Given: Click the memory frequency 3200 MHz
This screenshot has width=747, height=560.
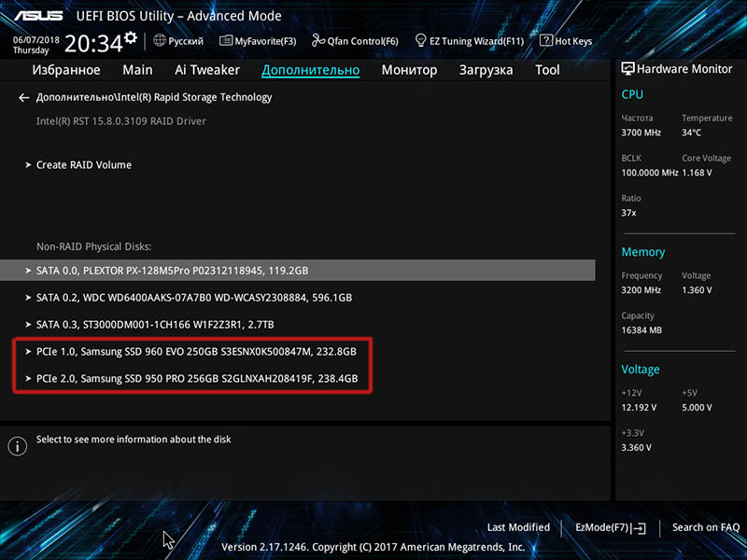Looking at the screenshot, I should pos(641,290).
